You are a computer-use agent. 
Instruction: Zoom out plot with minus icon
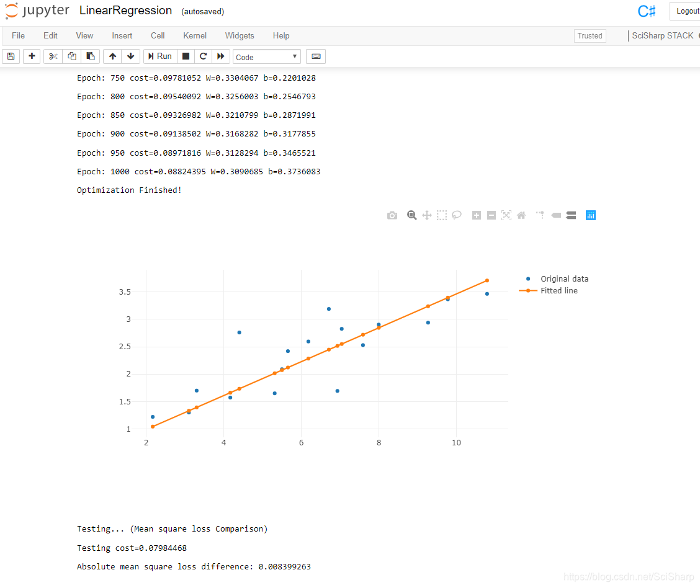pos(491,215)
